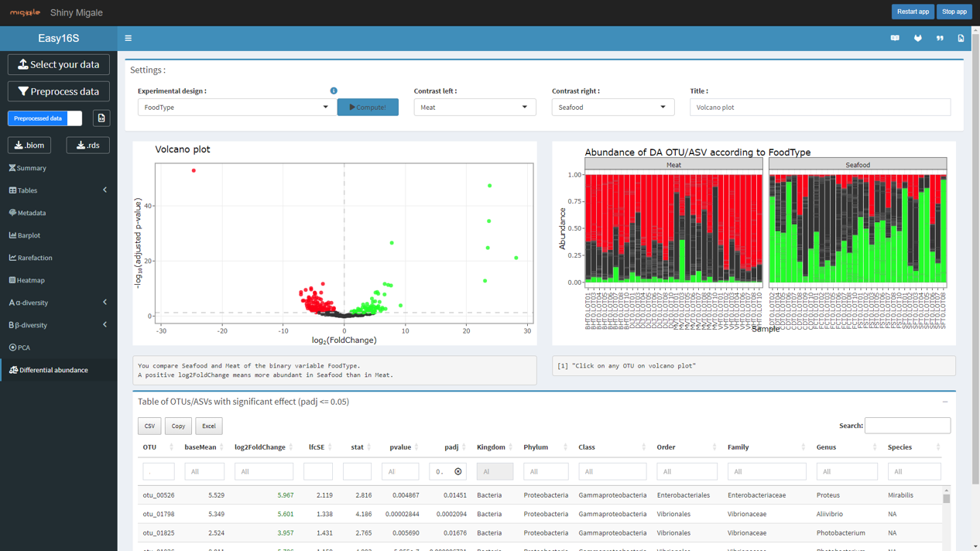The image size is (980, 551).
Task: Collapse the OTU table panel with minus
Action: pyautogui.click(x=944, y=402)
